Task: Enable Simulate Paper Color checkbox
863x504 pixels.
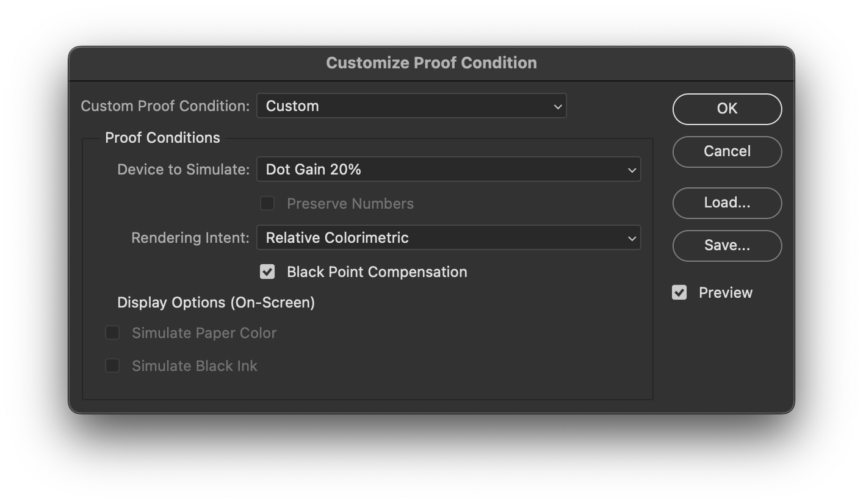Action: coord(112,333)
